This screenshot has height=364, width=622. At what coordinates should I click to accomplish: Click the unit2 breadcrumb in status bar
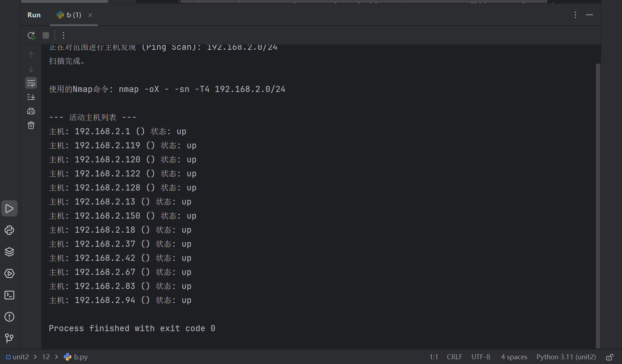20,357
